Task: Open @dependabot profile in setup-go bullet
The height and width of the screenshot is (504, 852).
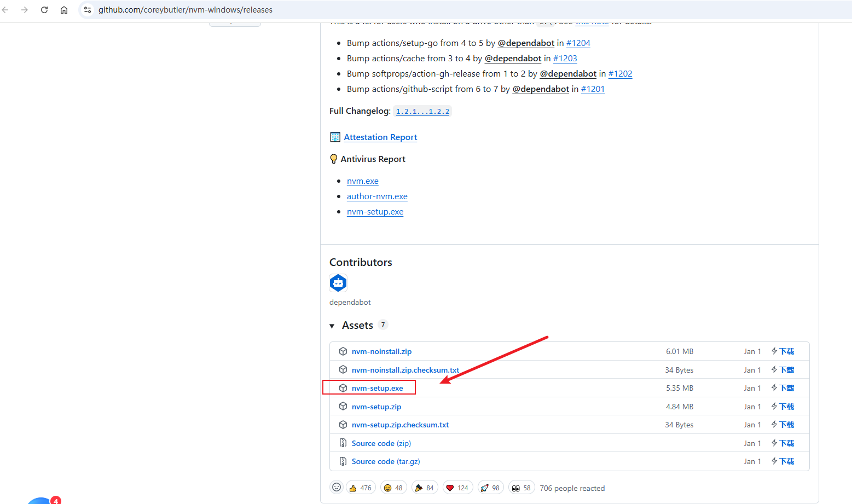Action: coord(526,43)
